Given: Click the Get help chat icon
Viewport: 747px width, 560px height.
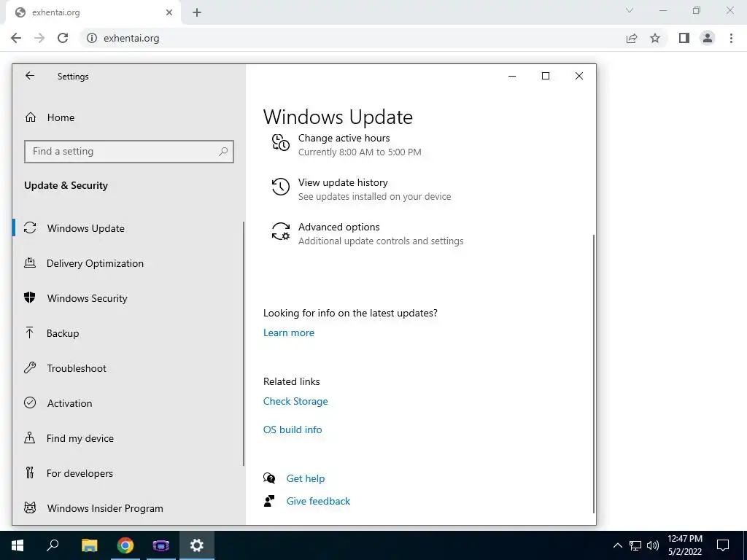Looking at the screenshot, I should pos(269,478).
